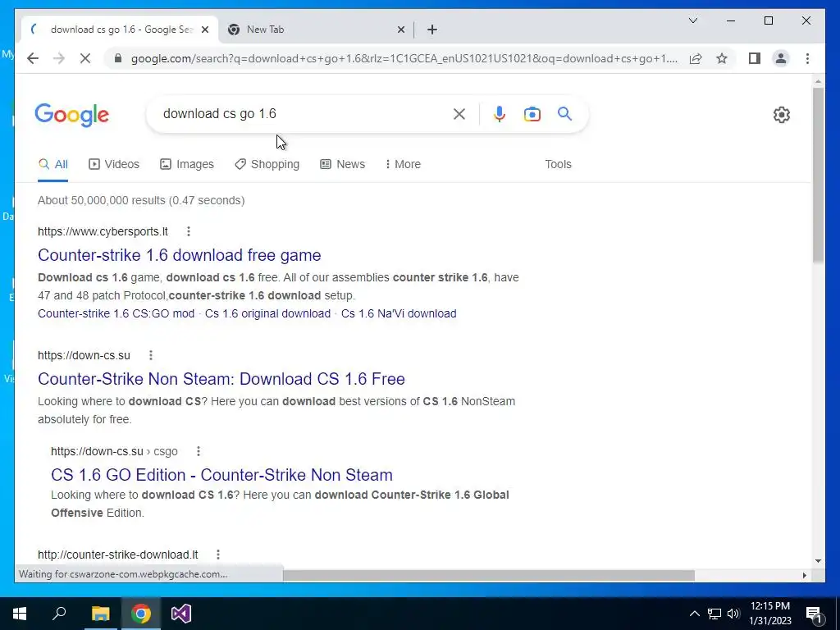Open options for down-cs.su › csgo result

(x=199, y=451)
